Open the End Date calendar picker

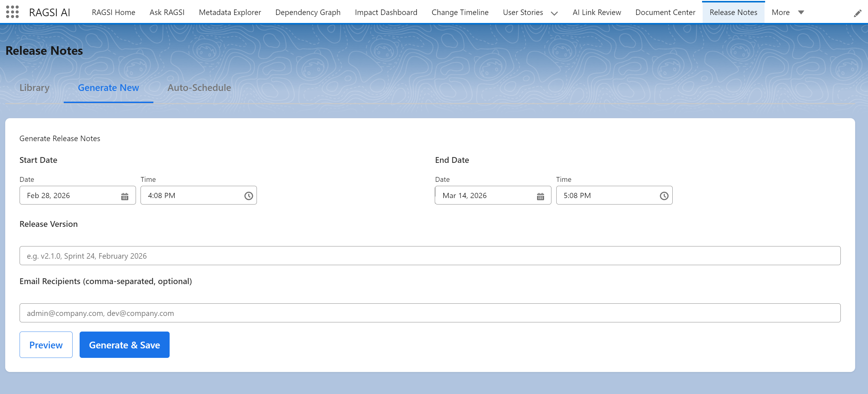pos(540,196)
